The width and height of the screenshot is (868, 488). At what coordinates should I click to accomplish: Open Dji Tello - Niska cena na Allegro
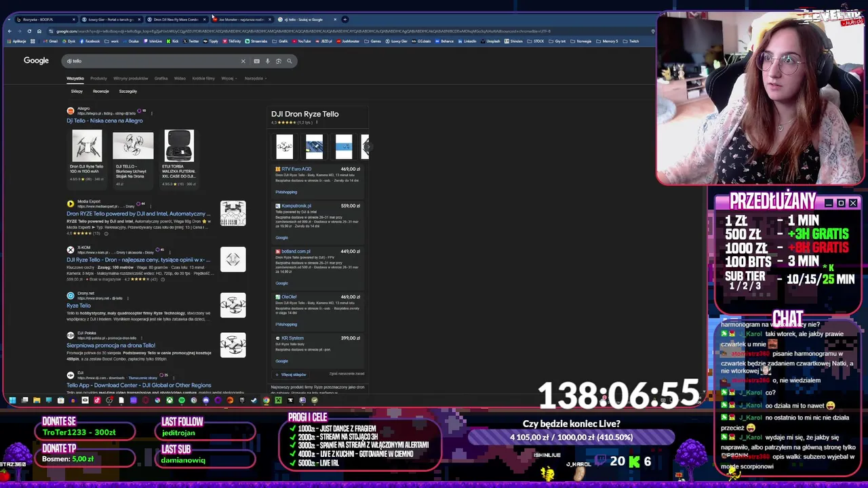click(104, 121)
